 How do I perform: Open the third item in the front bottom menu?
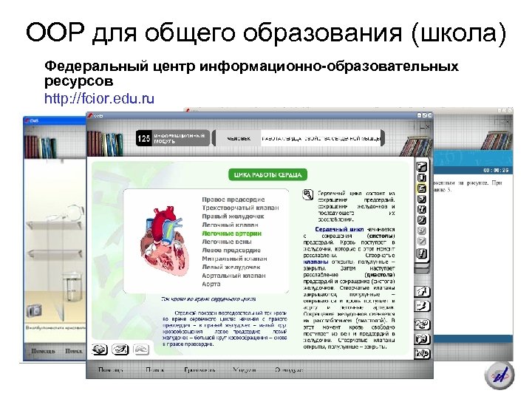coord(199,370)
